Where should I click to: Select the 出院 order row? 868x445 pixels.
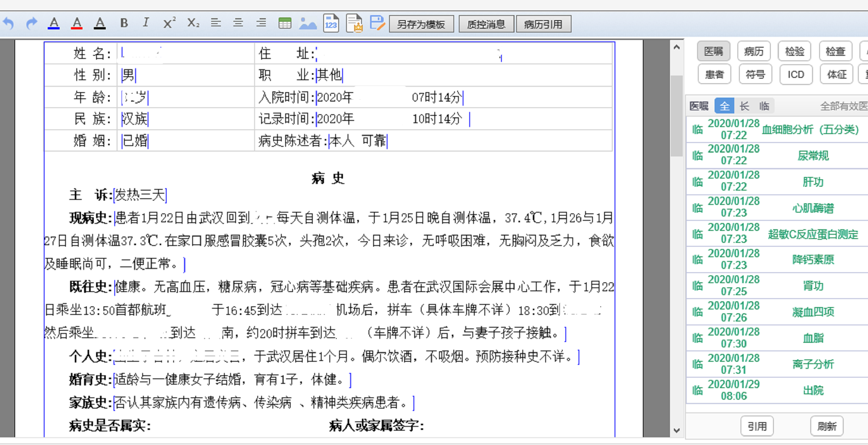(x=777, y=390)
